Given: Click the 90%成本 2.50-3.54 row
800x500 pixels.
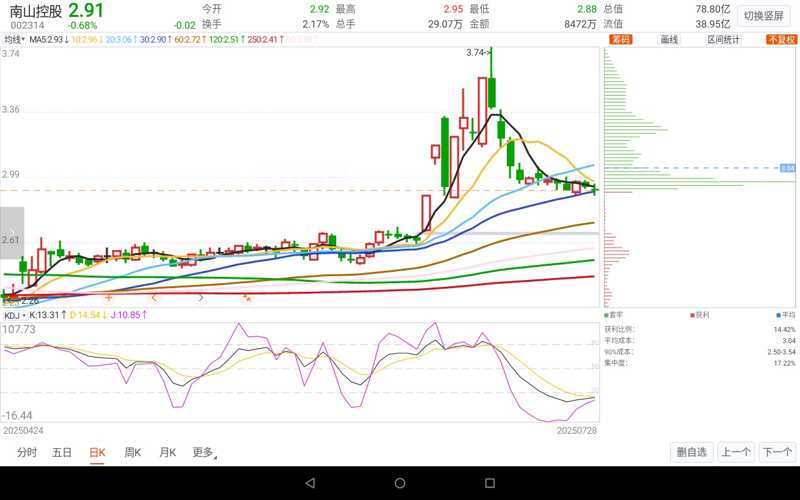Looking at the screenshot, I should pyautogui.click(x=699, y=352).
